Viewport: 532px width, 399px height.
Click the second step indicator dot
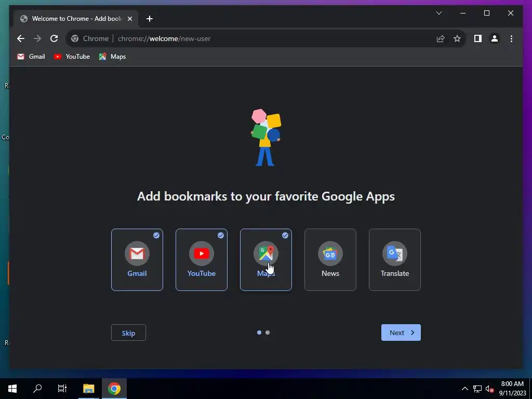pos(268,332)
